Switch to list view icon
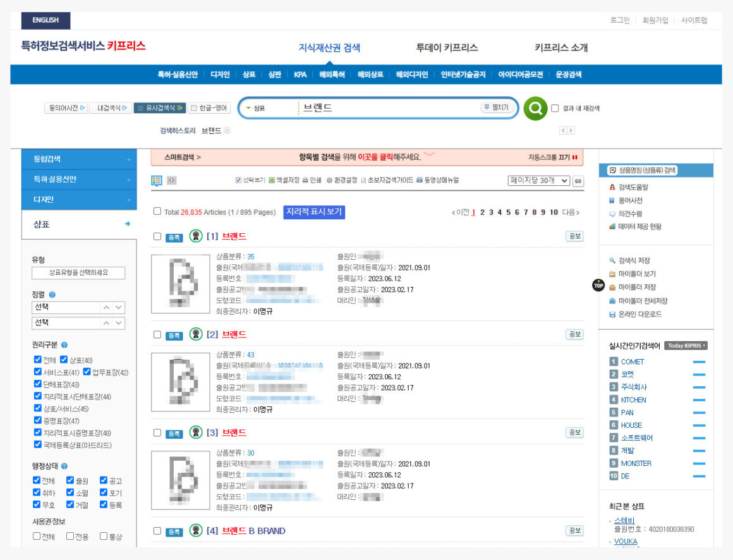Image resolution: width=733 pixels, height=560 pixels. pyautogui.click(x=157, y=181)
